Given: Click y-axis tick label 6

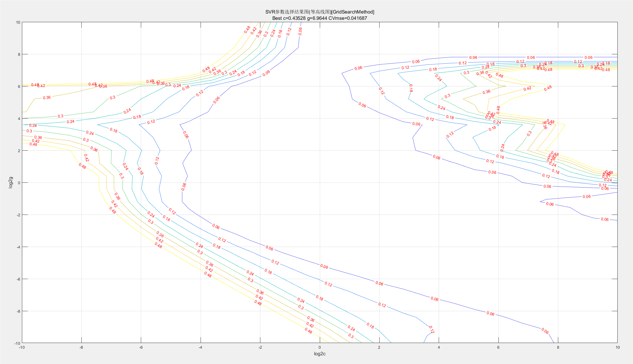Looking at the screenshot, I should tap(19, 86).
